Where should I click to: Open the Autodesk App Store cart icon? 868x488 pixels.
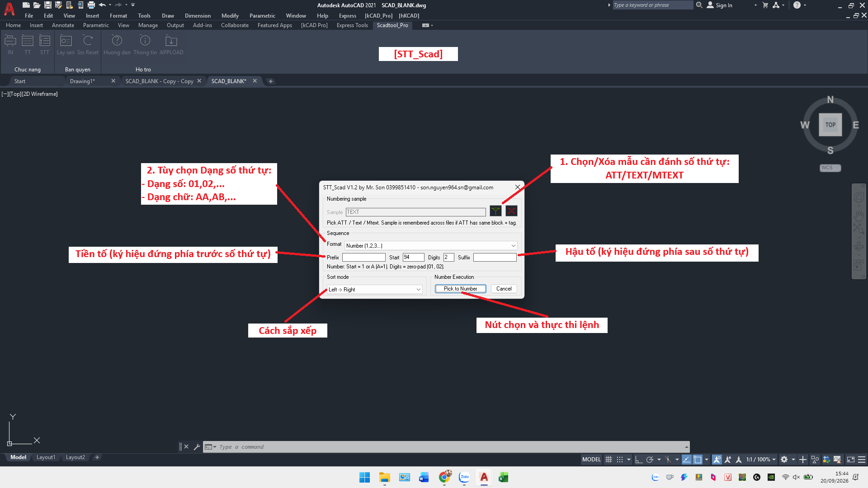click(x=765, y=5)
